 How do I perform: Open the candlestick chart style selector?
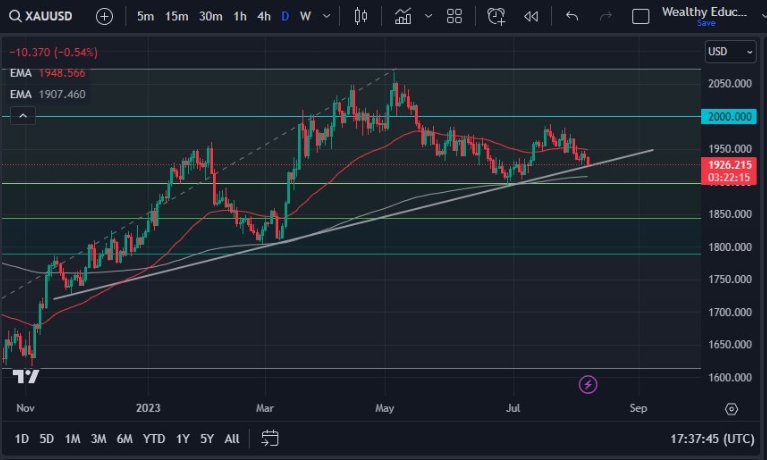pyautogui.click(x=361, y=16)
